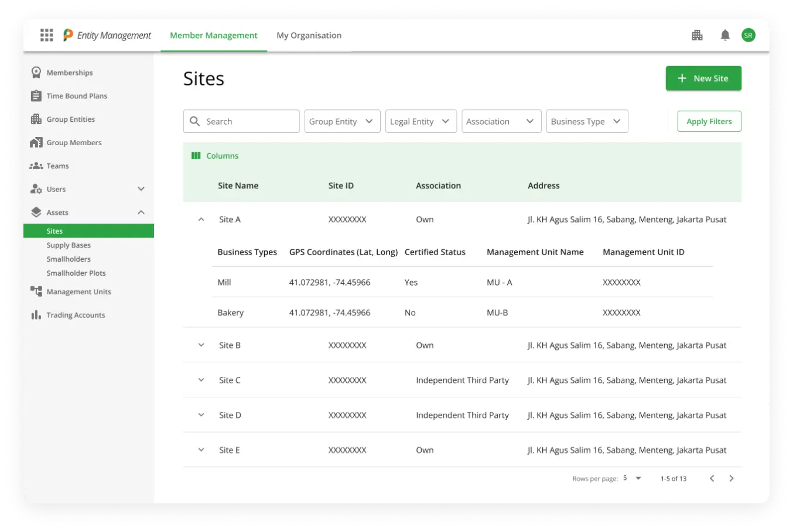Expand the Users sidebar section
The height and width of the screenshot is (532, 793).
pyautogui.click(x=141, y=189)
